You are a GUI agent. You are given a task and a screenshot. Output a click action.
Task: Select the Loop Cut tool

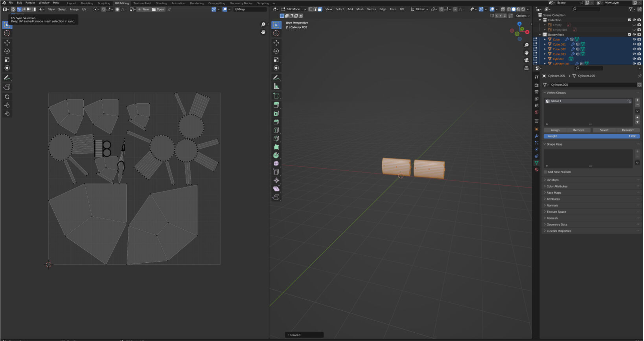pyautogui.click(x=276, y=130)
